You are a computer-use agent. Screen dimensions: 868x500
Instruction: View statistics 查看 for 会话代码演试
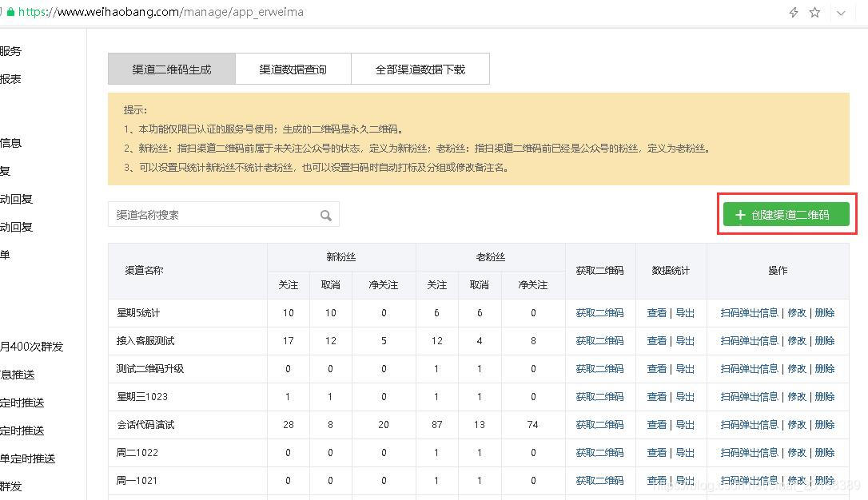[656, 425]
